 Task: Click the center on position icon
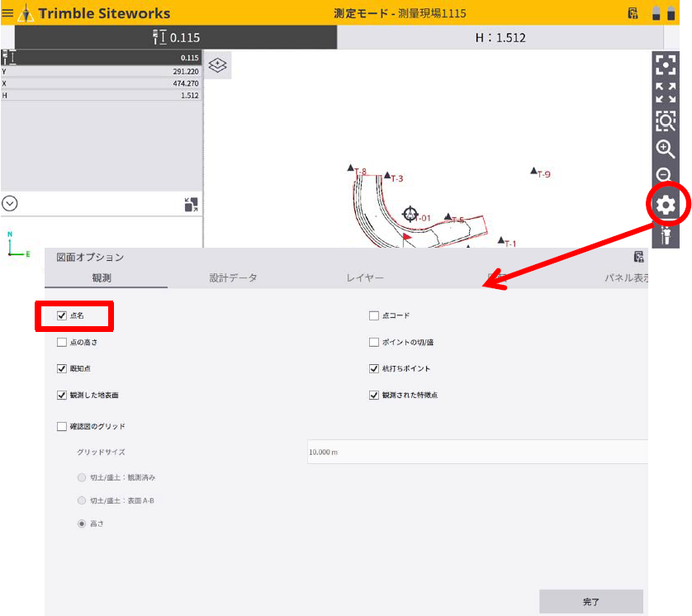pyautogui.click(x=665, y=65)
